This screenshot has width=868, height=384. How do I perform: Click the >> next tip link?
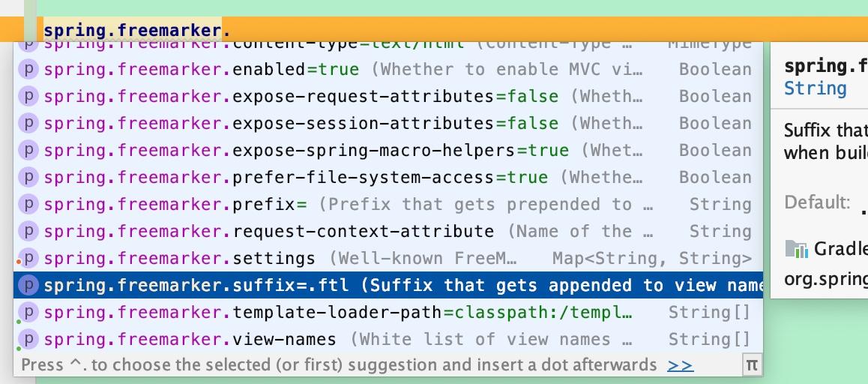coord(681,365)
